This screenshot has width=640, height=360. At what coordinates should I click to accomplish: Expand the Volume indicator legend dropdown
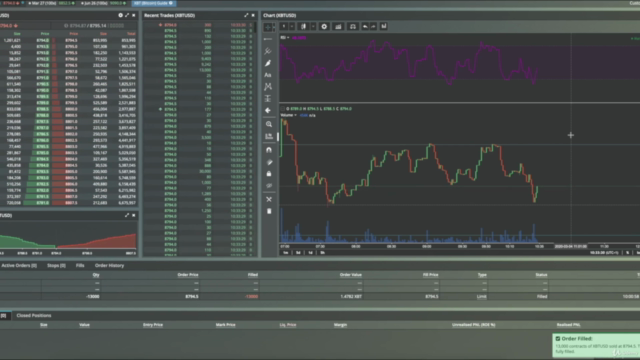(296, 116)
